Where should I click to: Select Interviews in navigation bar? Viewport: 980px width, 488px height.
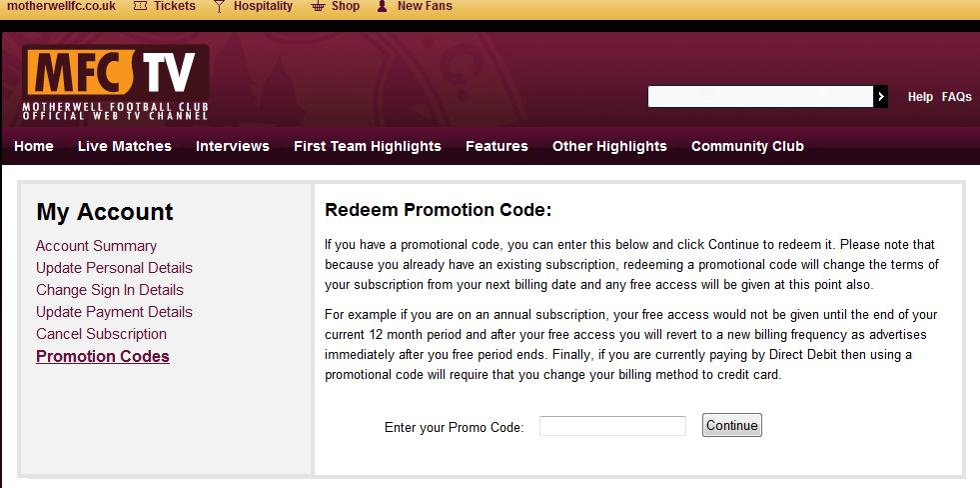click(233, 146)
